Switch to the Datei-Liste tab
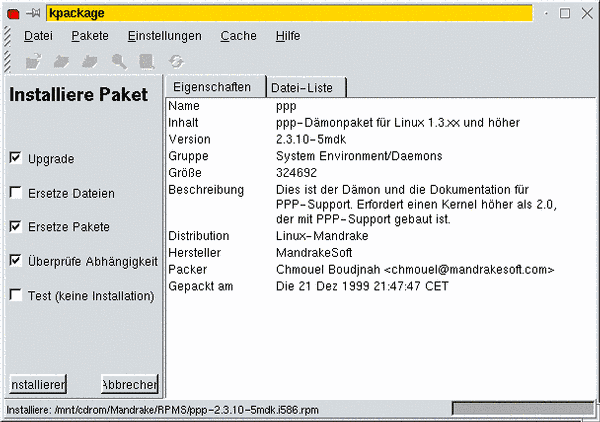Image resolution: width=600 pixels, height=422 pixels. (306, 88)
